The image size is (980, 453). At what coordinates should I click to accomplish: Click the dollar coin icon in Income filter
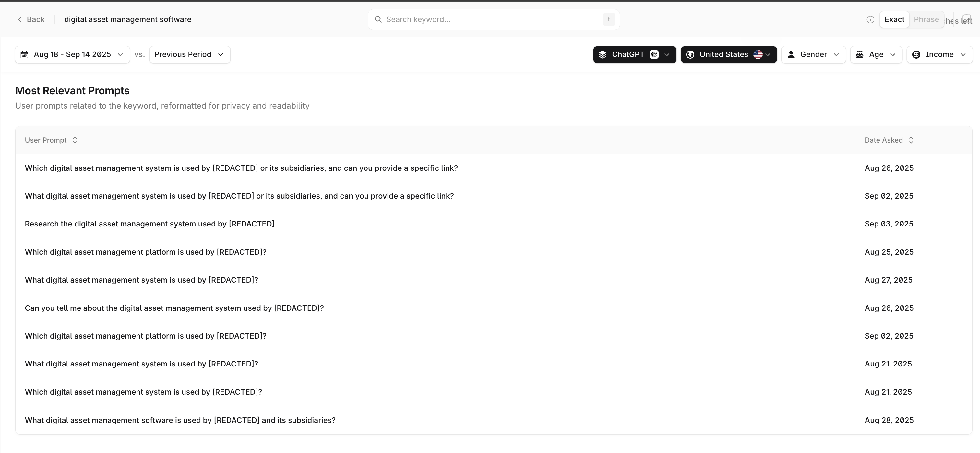click(x=916, y=55)
